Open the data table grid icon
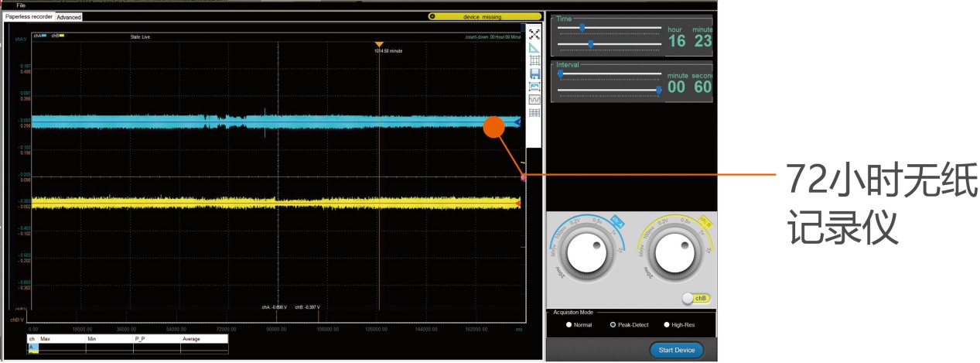Screen dimensions: 980x363 [x=534, y=113]
